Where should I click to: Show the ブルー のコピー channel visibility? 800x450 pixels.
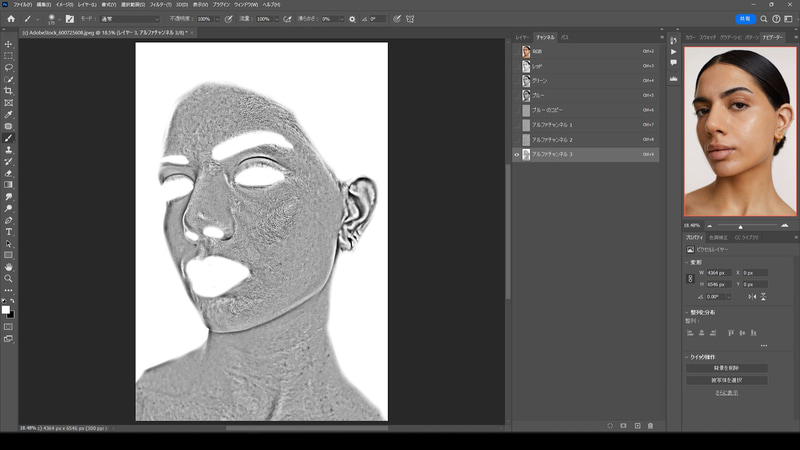[516, 110]
